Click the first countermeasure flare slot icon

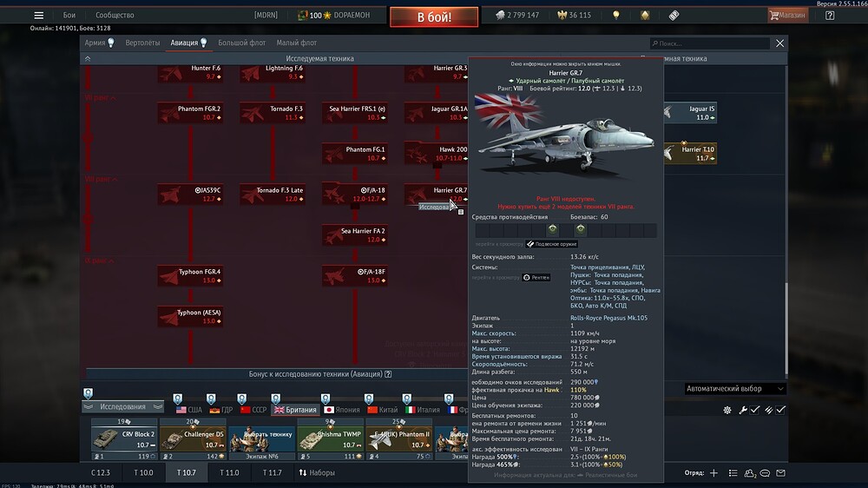click(552, 229)
